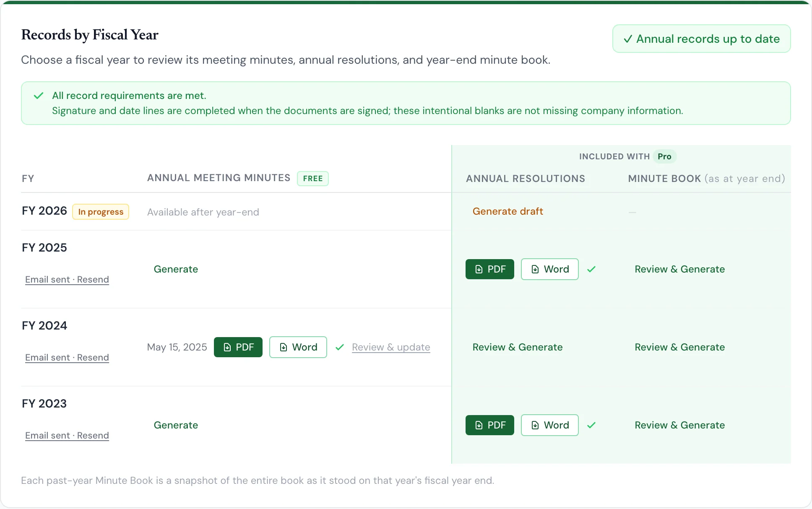812x509 pixels.
Task: Download FY 2024 meeting minutes PDF
Action: point(238,347)
